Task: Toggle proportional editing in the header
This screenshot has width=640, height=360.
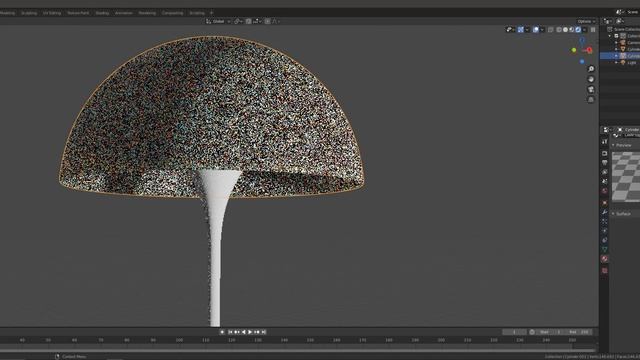Action: (267, 21)
